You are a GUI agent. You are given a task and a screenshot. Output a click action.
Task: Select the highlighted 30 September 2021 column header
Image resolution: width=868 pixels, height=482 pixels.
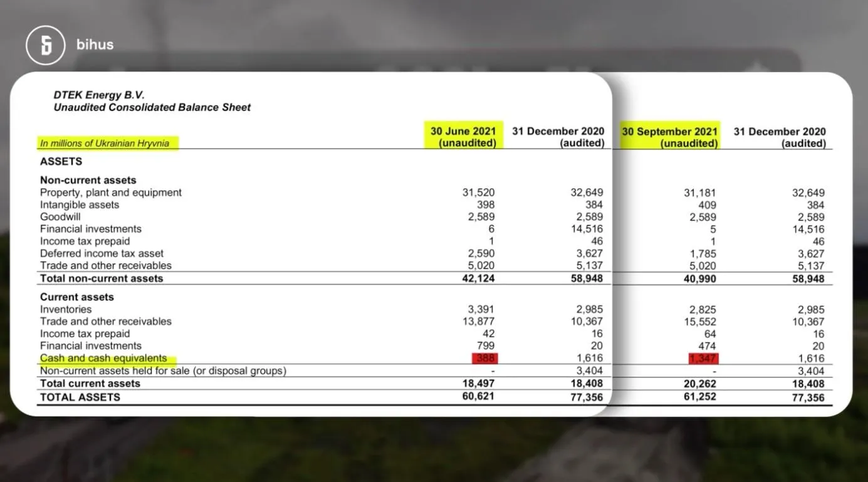point(669,137)
